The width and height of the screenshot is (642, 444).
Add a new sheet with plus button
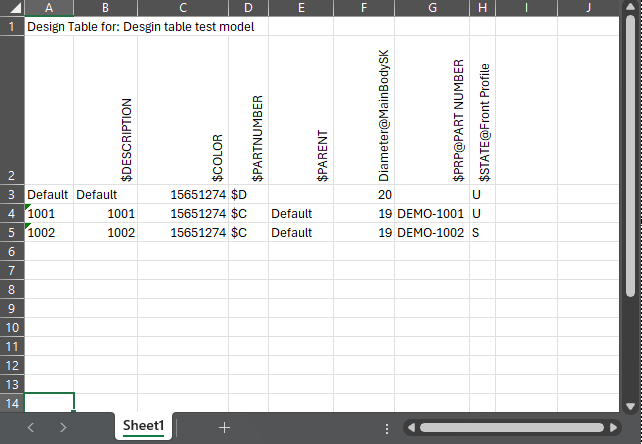click(224, 427)
